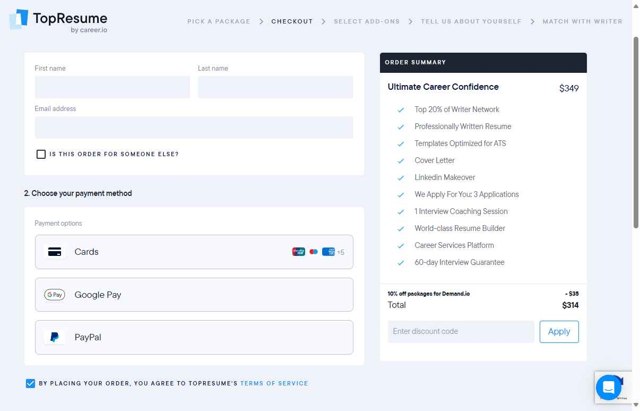Click '10% off packages for Demand.io' text
The width and height of the screenshot is (640, 411).
point(429,294)
